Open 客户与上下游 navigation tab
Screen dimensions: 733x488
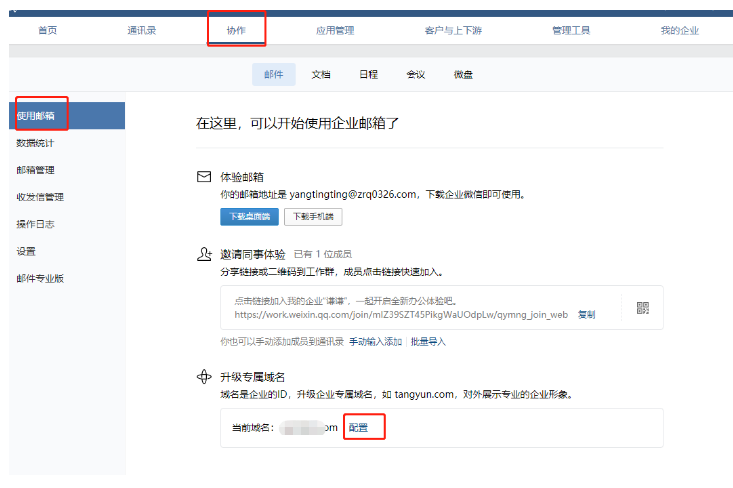click(x=452, y=30)
